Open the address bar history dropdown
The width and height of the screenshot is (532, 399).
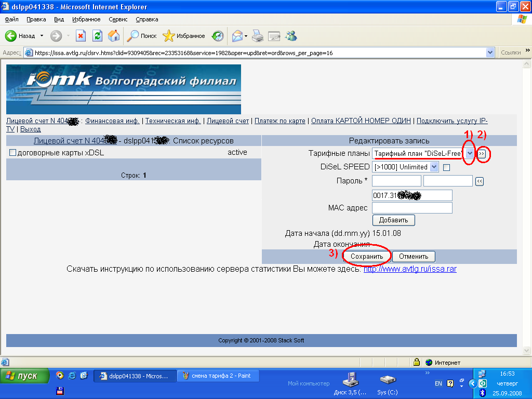pyautogui.click(x=489, y=52)
